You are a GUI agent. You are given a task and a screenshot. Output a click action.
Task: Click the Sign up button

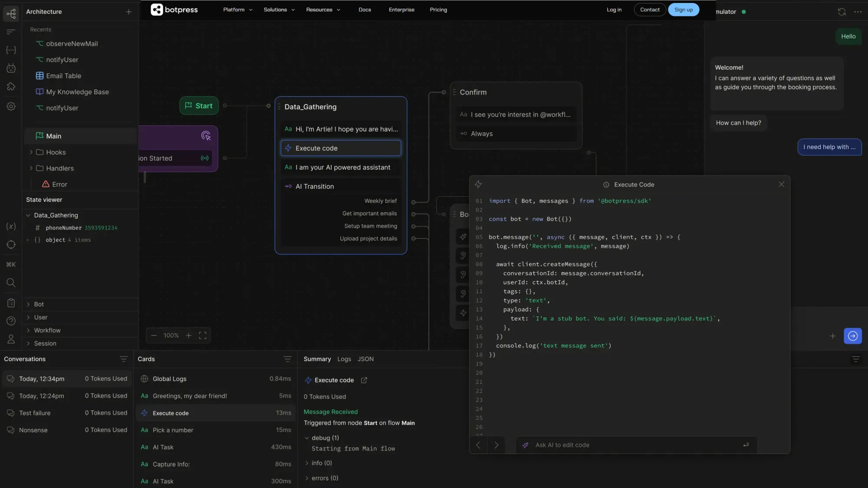click(x=684, y=10)
